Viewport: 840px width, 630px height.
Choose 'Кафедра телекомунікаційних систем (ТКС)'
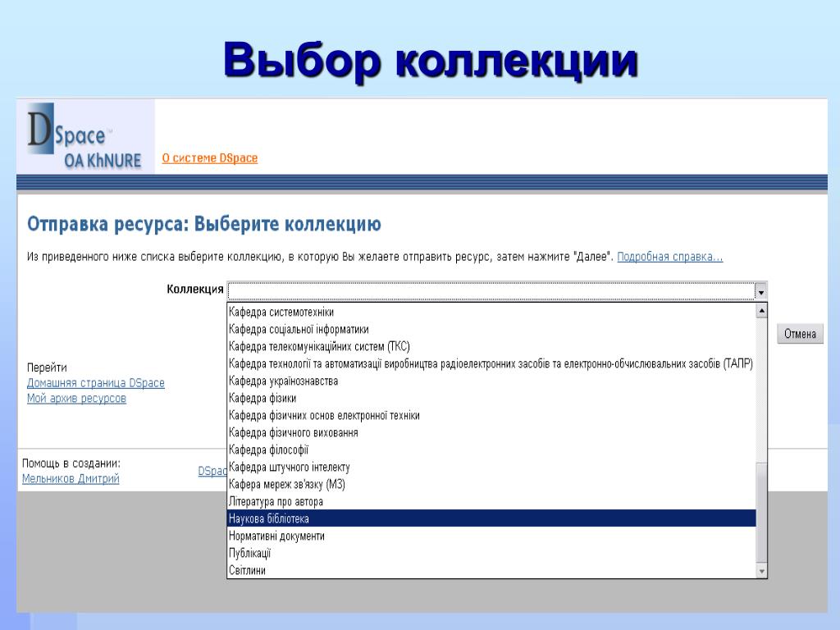(491, 346)
